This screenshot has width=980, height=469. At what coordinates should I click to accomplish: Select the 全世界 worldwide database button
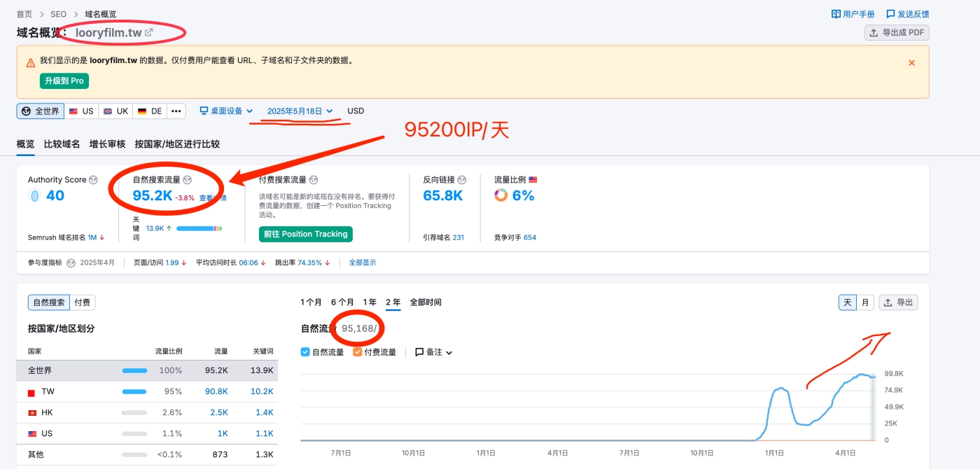pos(41,111)
